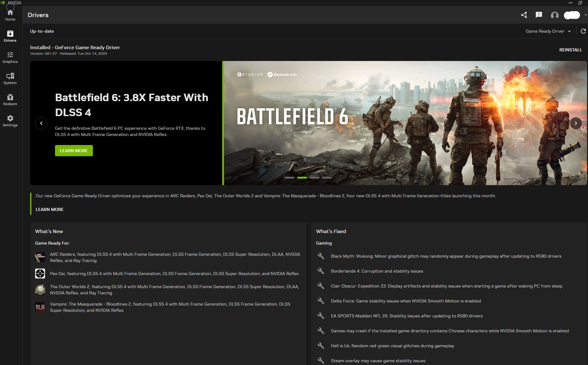
Task: Select the second carousel indicator
Action: point(302,178)
